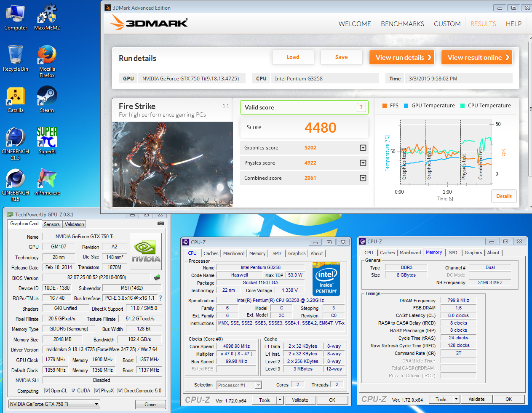Open the Computer desktop icon
532x413 pixels.
[x=16, y=18]
